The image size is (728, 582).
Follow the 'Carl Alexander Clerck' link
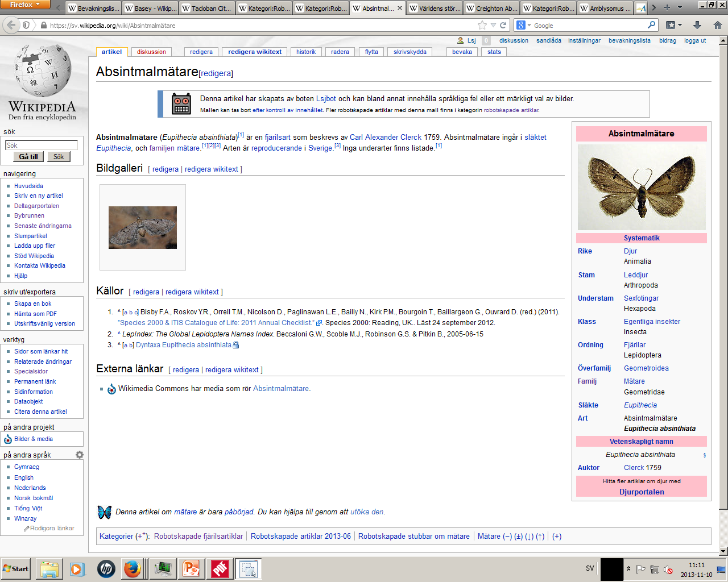[386, 137]
